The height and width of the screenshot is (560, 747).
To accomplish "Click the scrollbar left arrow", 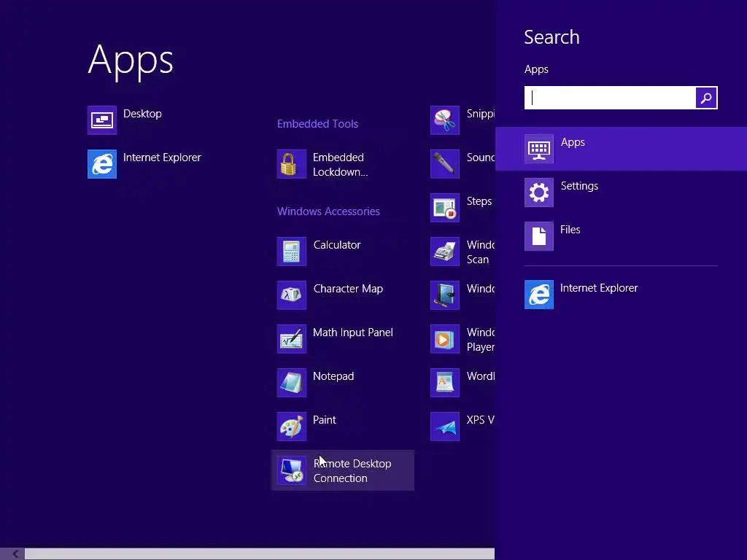I will [15, 554].
